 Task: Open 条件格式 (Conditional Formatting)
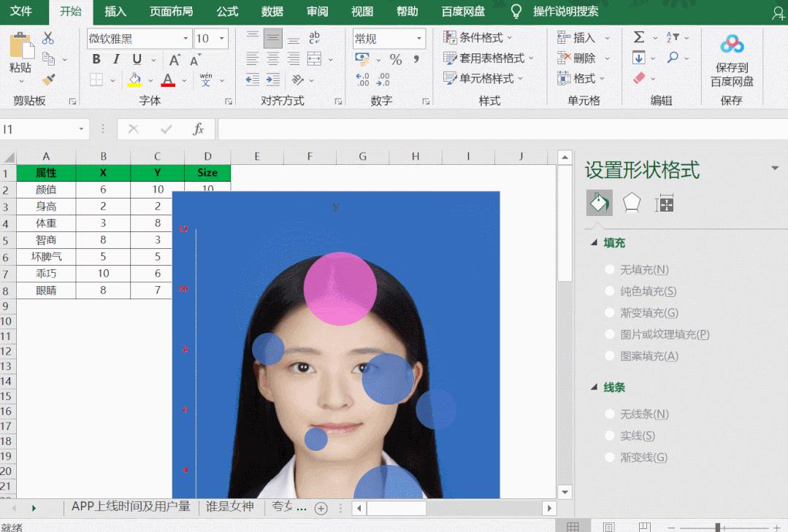(475, 38)
